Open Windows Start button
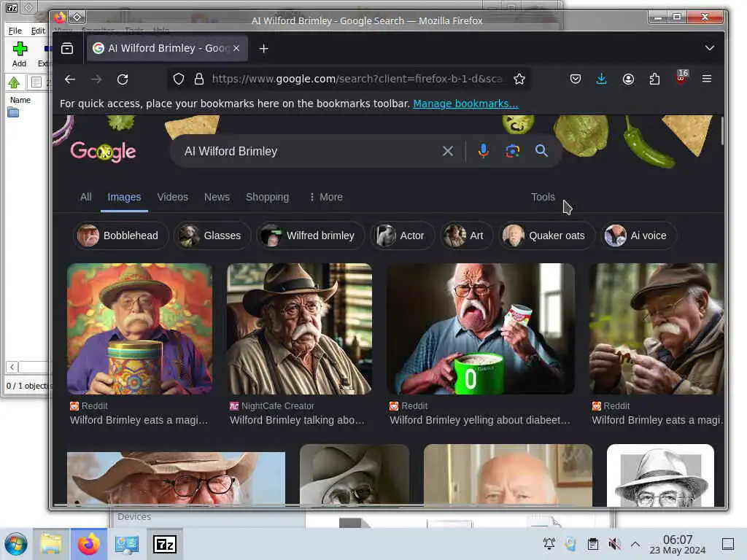This screenshot has width=747, height=560. [16, 544]
